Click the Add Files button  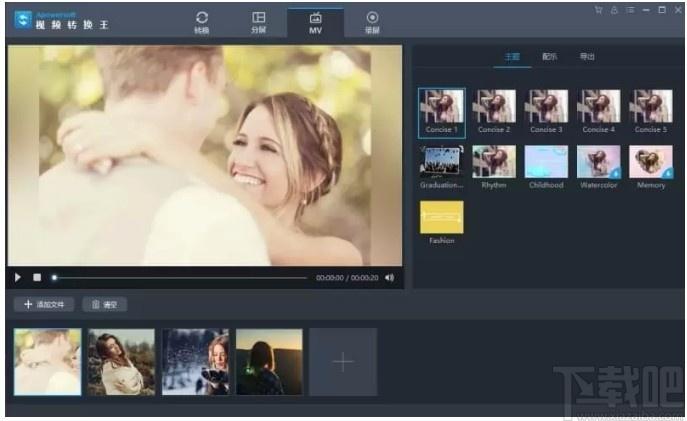pos(44,304)
